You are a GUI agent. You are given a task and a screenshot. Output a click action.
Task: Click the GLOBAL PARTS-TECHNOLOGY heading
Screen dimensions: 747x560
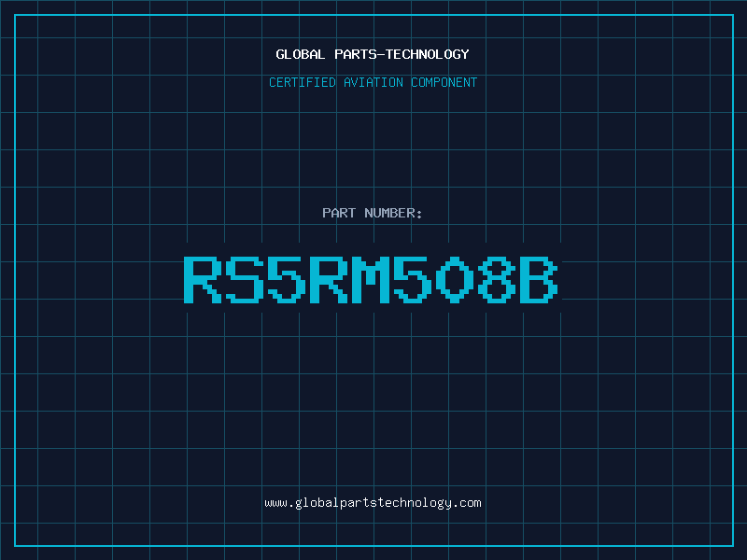(373, 54)
